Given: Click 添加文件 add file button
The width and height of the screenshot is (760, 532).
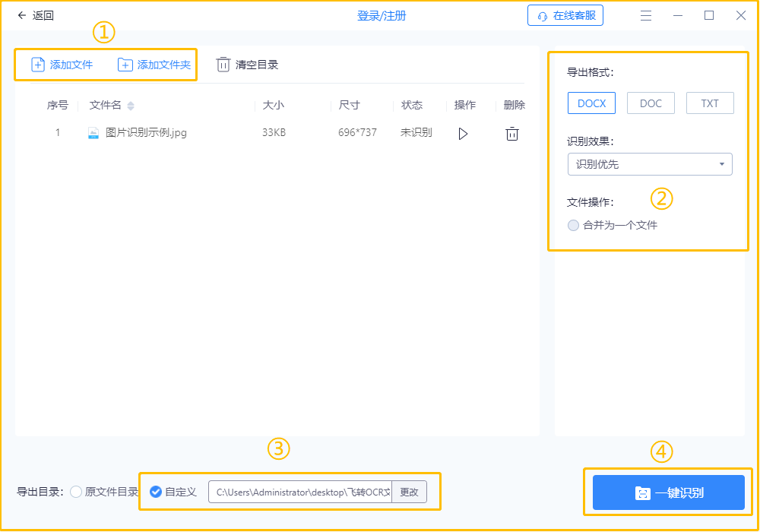Looking at the screenshot, I should pos(62,65).
